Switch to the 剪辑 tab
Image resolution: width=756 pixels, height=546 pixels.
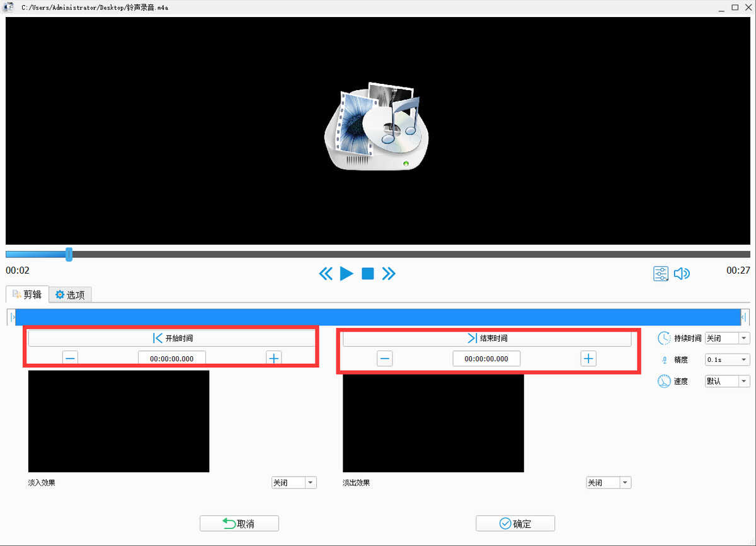27,294
